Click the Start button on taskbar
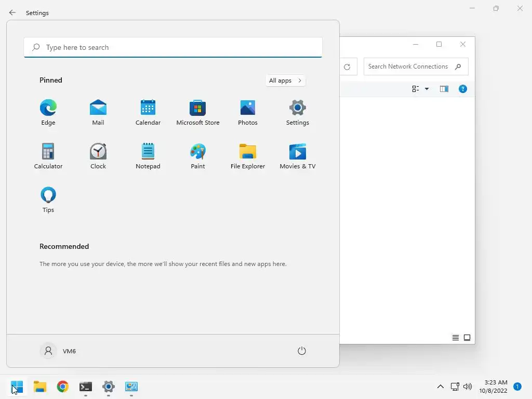The image size is (532, 399). click(x=17, y=387)
